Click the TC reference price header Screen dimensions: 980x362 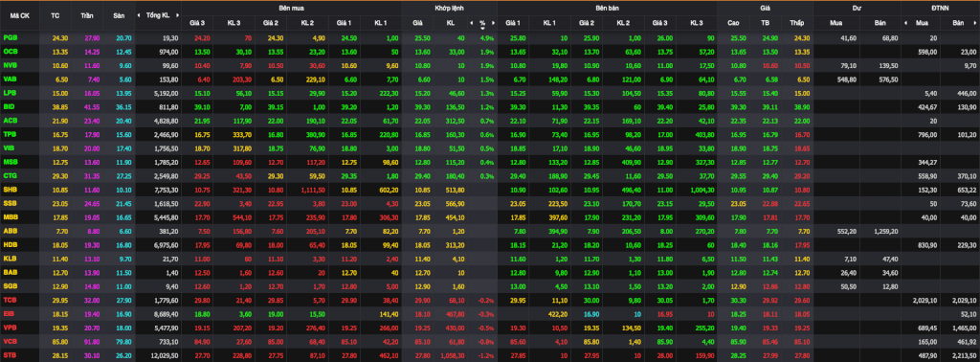point(55,15)
